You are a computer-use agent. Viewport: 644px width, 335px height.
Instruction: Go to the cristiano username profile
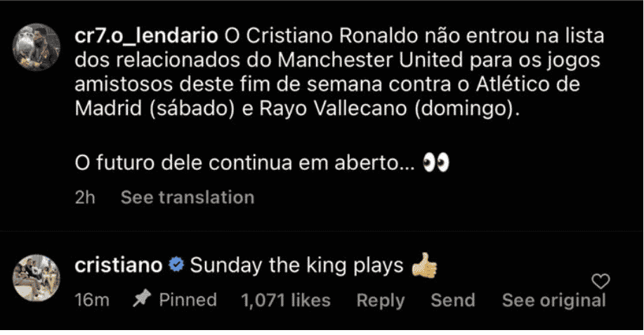[x=118, y=266]
